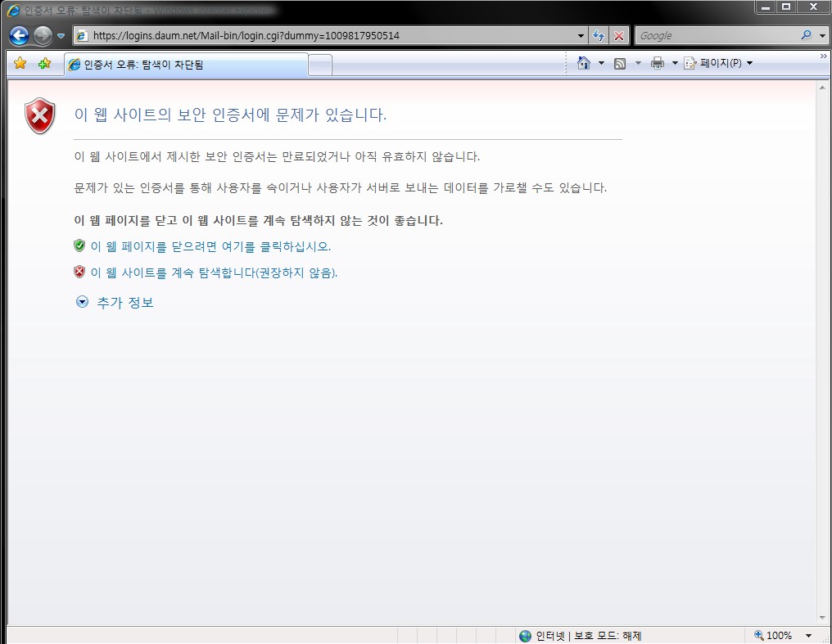Viewport: 832px width, 644px height.
Task: Select the 인증서 오류: 탐색이 차단됨 tab
Action: pos(186,65)
